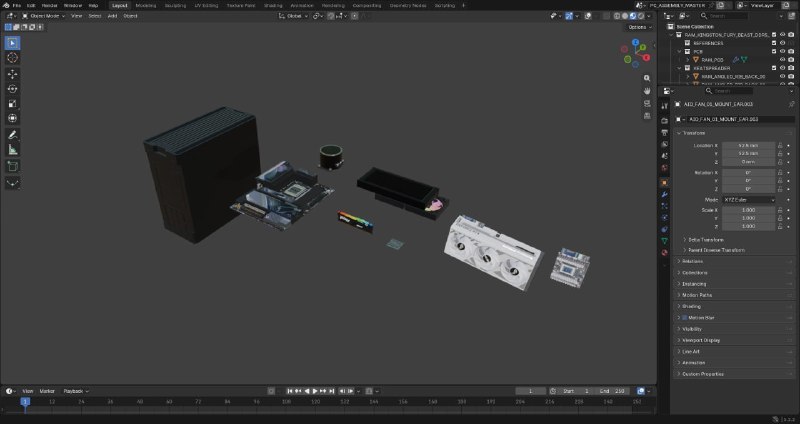The width and height of the screenshot is (800, 424).
Task: Open the File menu
Action: pyautogui.click(x=16, y=5)
